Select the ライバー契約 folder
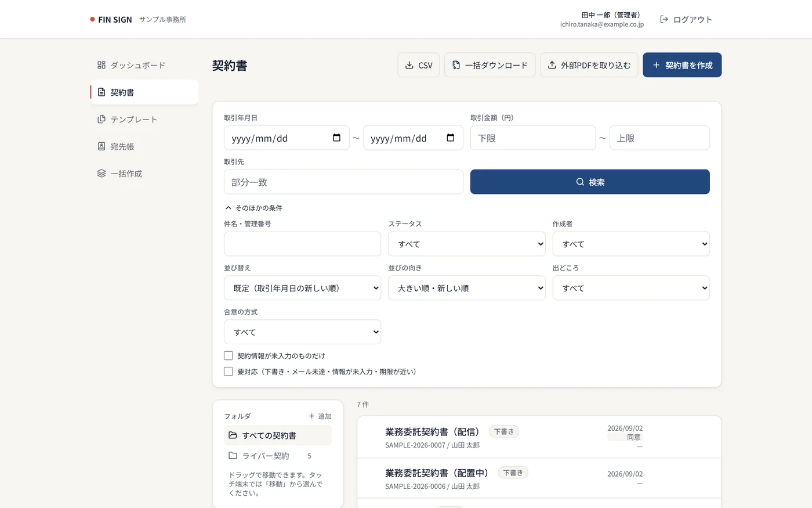 coord(278,455)
